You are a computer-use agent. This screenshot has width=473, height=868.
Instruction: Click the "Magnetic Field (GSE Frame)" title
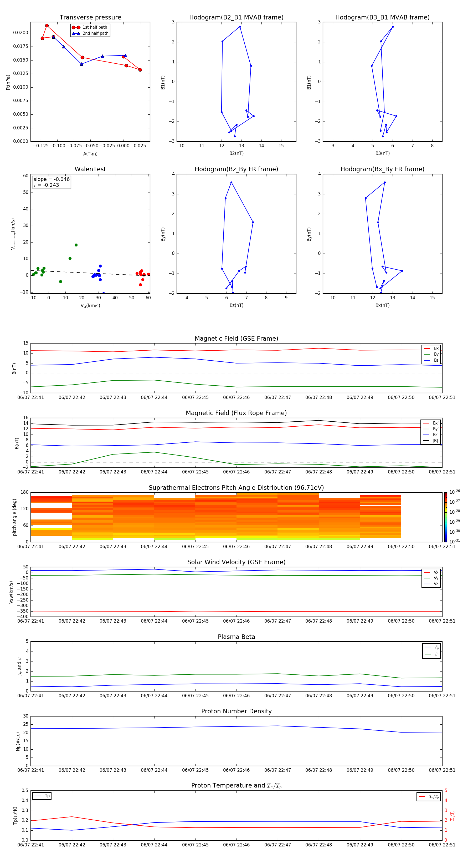tap(236, 339)
